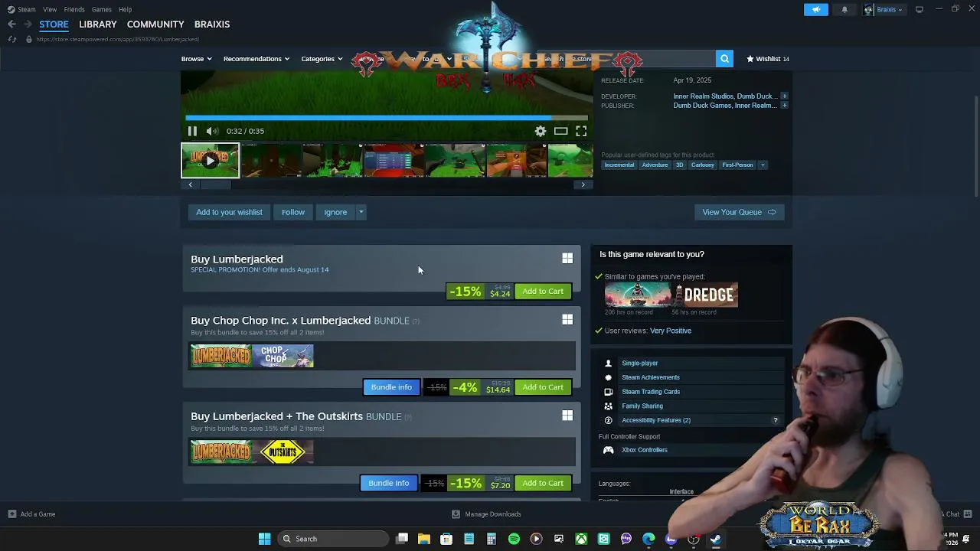
Task: Open the notifications bell
Action: 844,9
